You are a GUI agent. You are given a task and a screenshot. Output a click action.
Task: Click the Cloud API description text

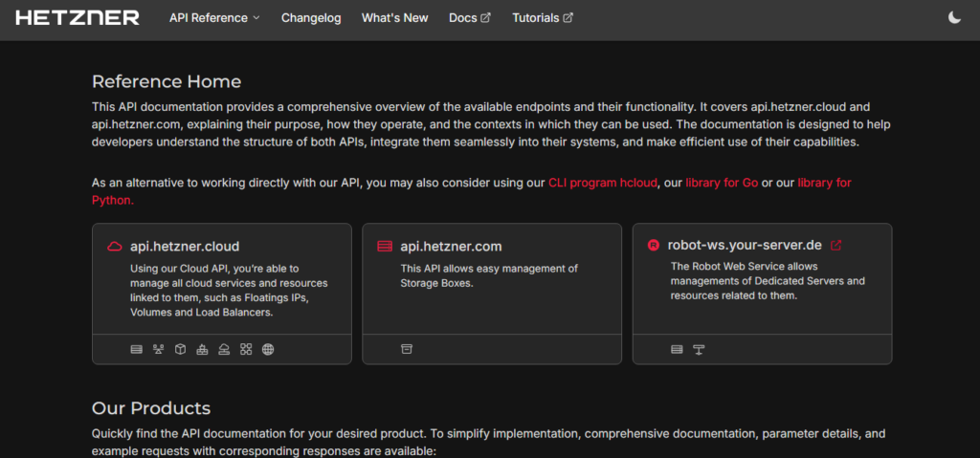[229, 291]
